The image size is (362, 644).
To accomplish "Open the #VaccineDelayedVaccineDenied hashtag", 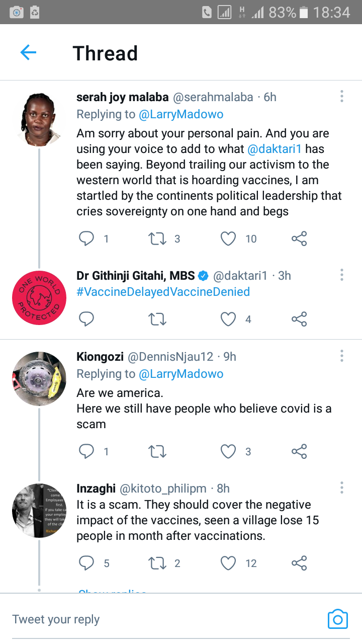I will (x=163, y=292).
